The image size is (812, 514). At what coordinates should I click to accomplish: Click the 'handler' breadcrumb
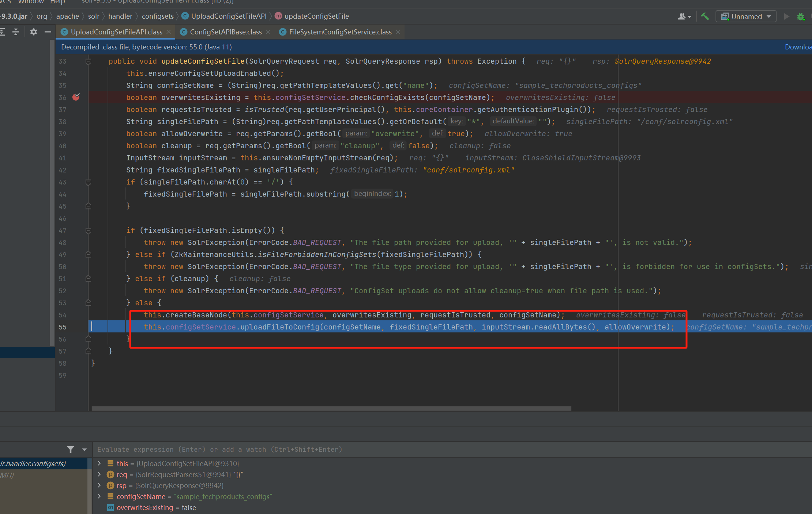[120, 16]
